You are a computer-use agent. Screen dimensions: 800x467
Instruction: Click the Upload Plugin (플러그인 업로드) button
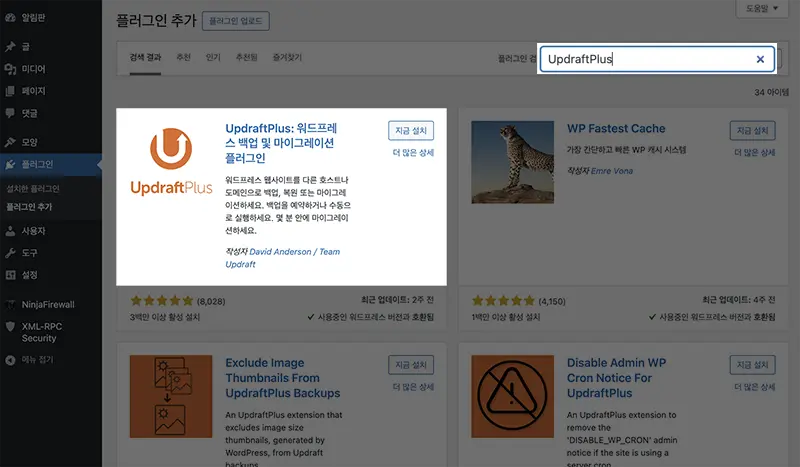coord(236,21)
